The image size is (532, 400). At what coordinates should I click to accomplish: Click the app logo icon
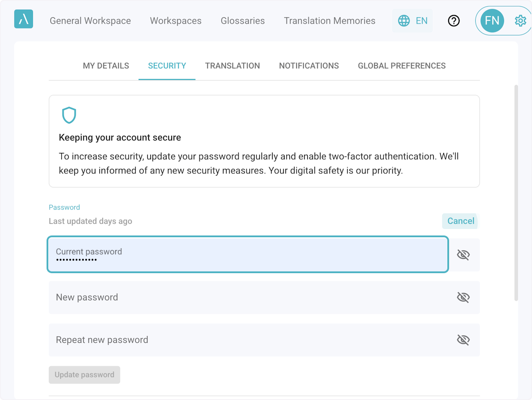point(23,20)
